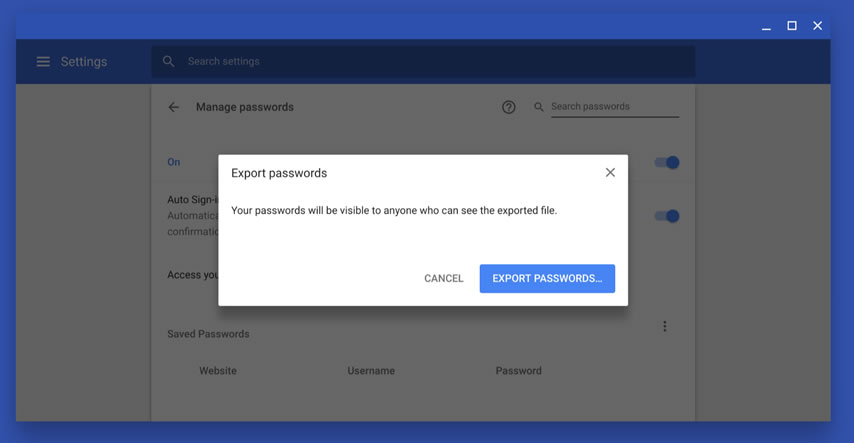
Task: Open the hamburger main menu
Action: point(43,62)
